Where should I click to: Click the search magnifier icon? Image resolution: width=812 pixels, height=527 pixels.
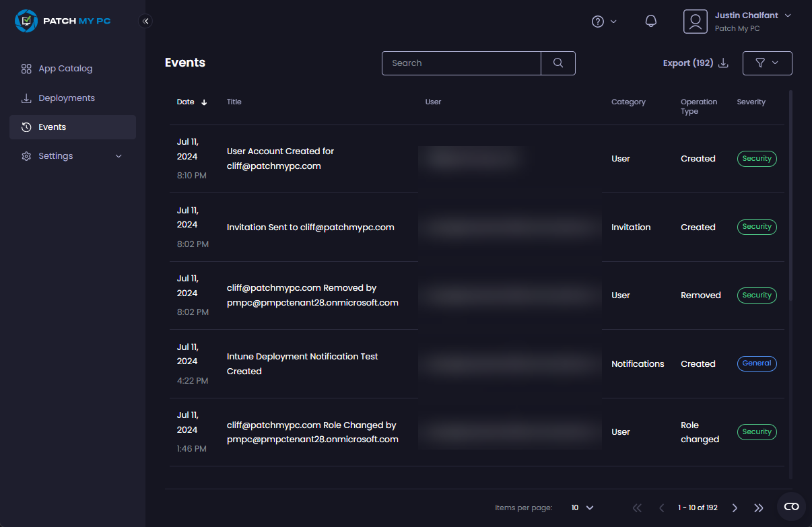(x=557, y=63)
